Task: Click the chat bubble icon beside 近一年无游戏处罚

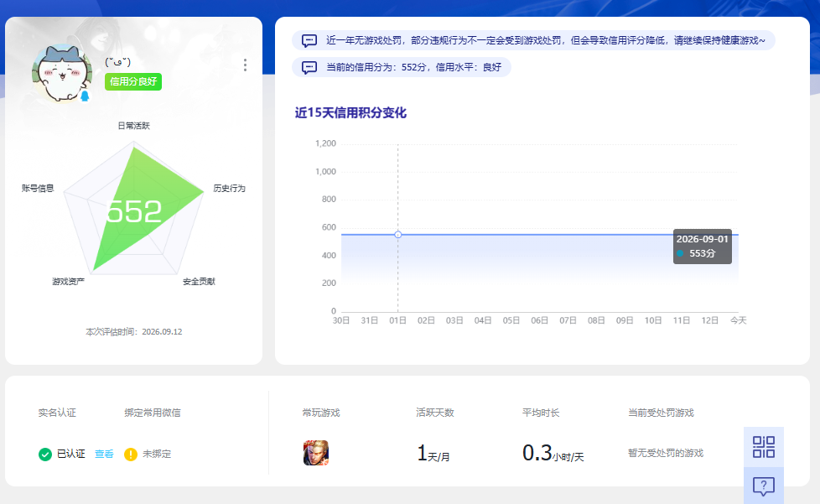Action: [309, 40]
